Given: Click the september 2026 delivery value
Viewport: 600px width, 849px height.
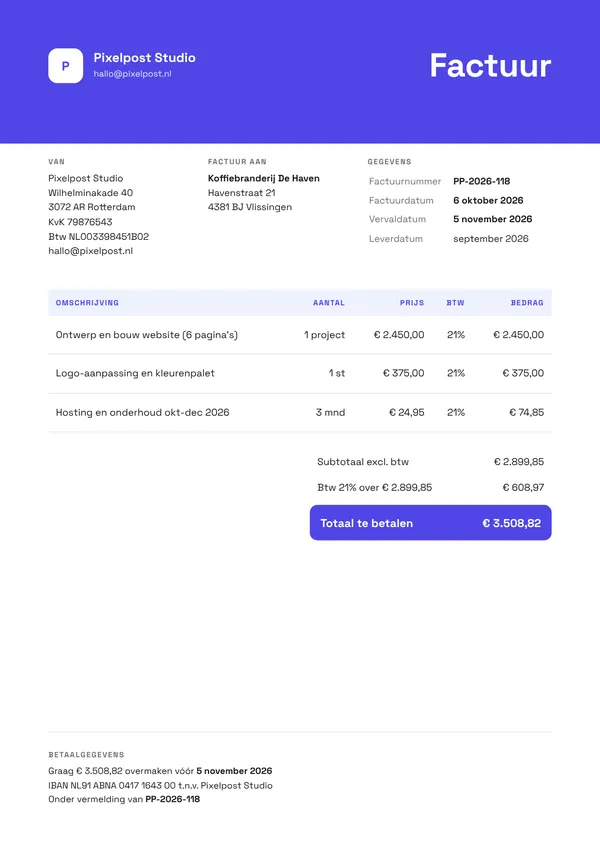Looking at the screenshot, I should tap(491, 239).
